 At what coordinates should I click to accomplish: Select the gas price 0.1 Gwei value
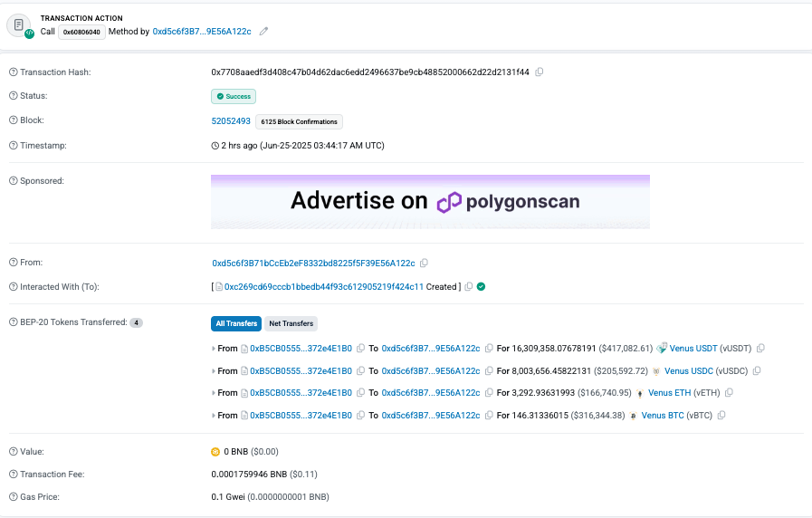(x=228, y=497)
